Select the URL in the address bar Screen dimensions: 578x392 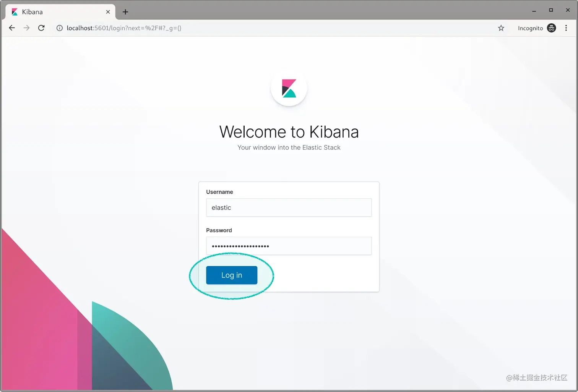click(122, 28)
